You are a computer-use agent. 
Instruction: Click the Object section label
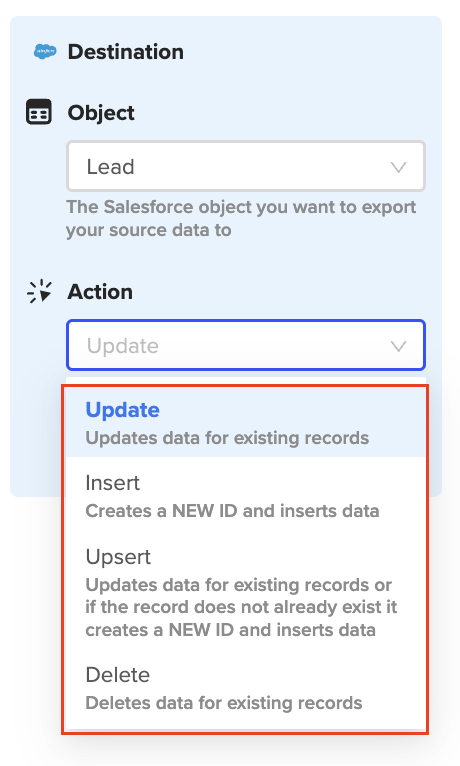point(101,113)
